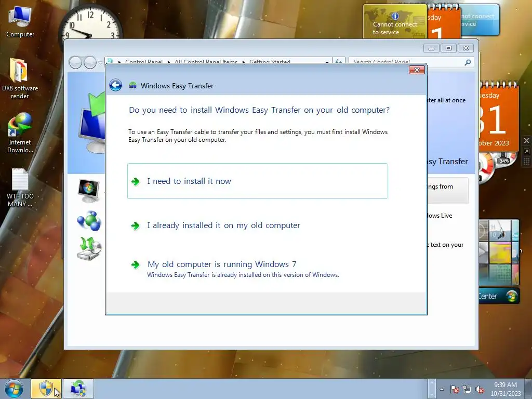
Task: Open the recent pages dropdown in Control Panel
Action: [100, 63]
